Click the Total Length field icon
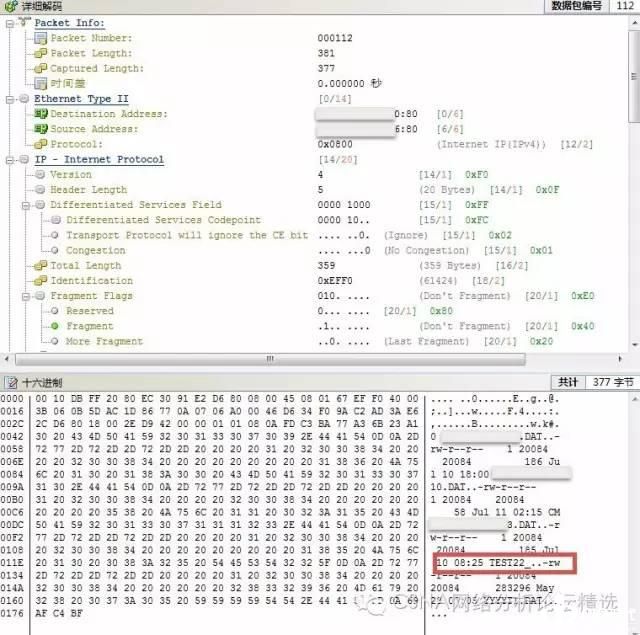The image size is (640, 635). pyautogui.click(x=41, y=266)
